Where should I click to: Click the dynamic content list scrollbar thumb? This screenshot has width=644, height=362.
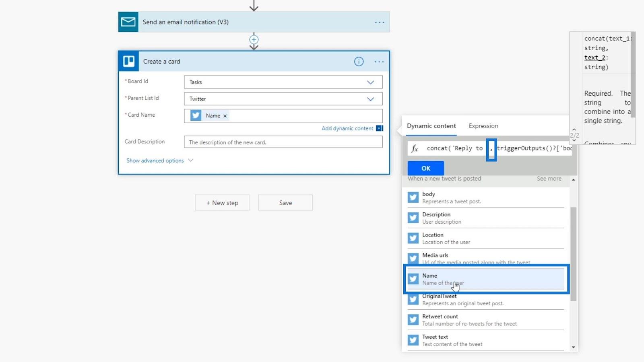click(574, 254)
